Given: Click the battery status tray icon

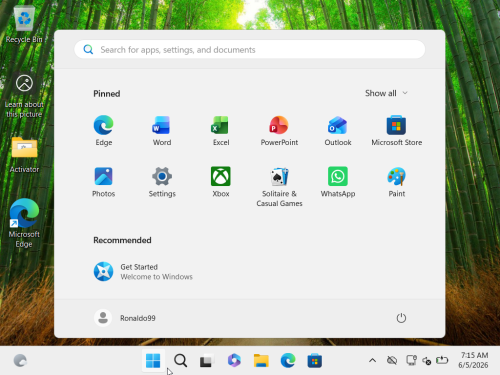Looking at the screenshot, I should 442,360.
